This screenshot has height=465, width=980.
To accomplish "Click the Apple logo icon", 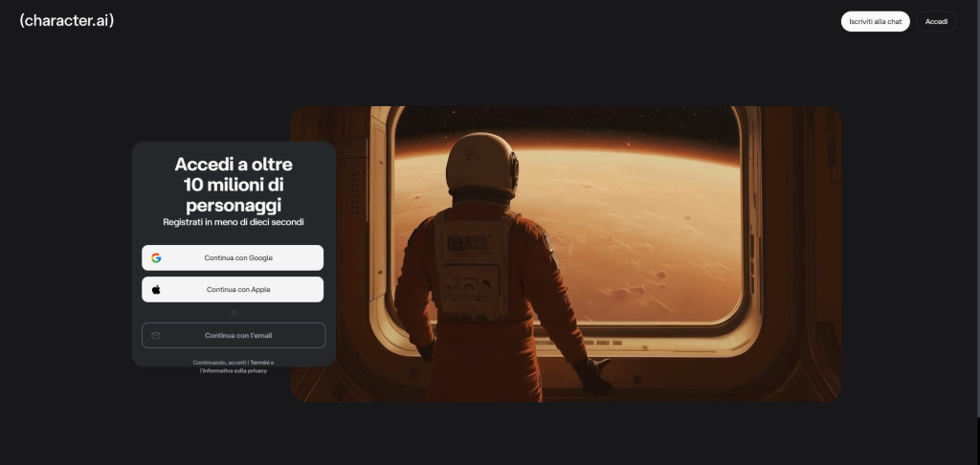I will coord(156,289).
